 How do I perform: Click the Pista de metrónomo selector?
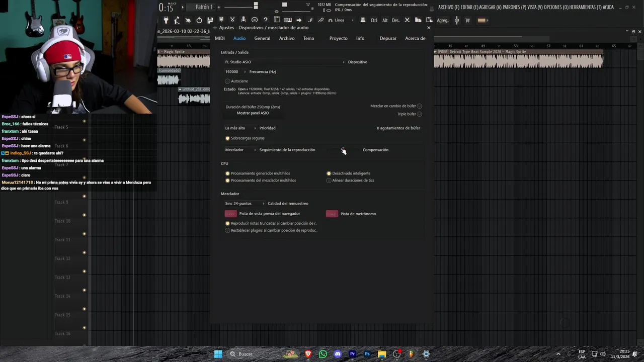coord(332,214)
